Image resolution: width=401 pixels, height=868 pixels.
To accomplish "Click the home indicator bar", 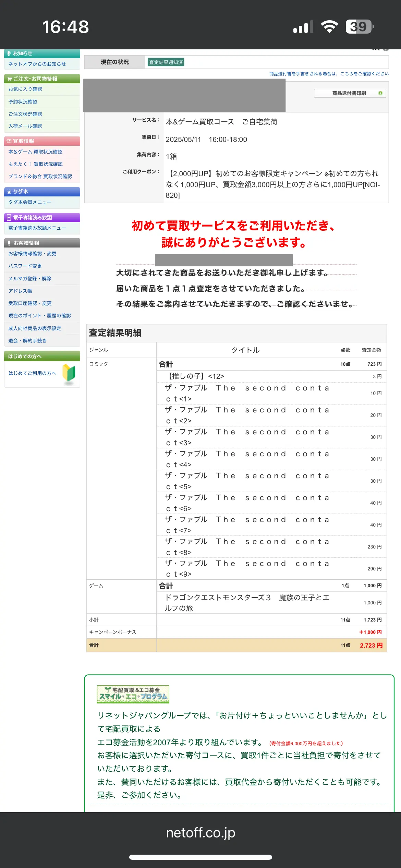I will (200, 857).
